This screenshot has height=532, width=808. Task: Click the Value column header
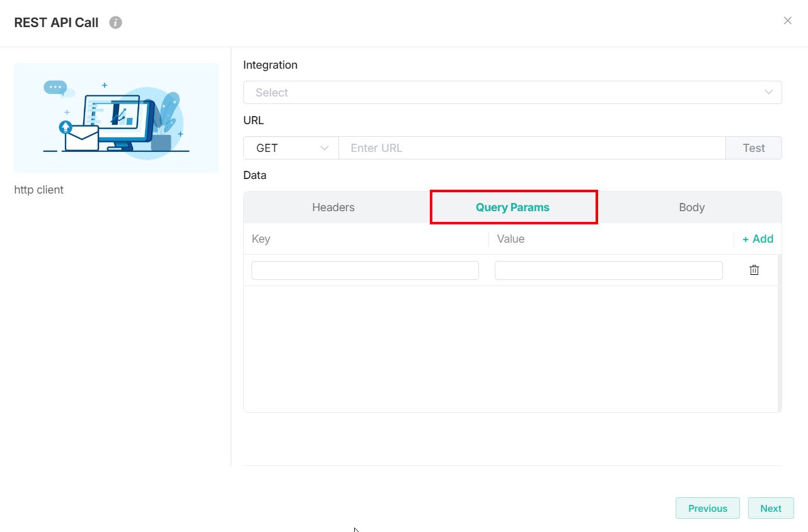[x=511, y=239]
